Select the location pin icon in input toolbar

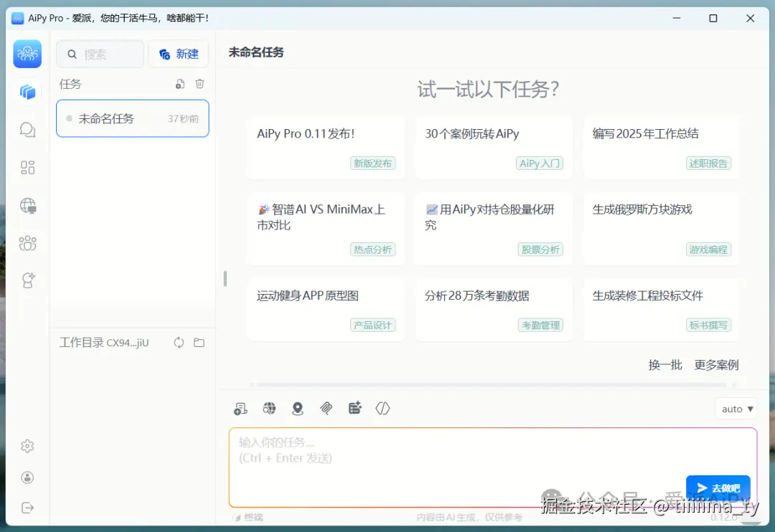[x=298, y=408]
